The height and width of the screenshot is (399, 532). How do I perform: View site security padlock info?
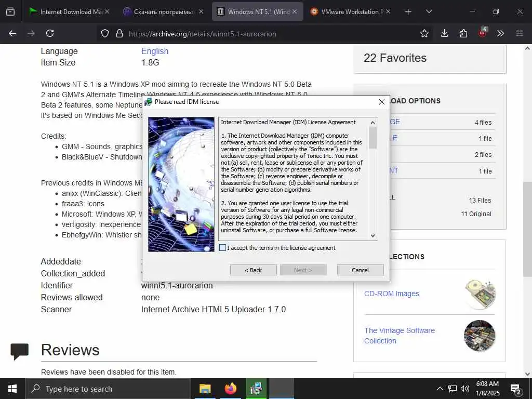[119, 34]
